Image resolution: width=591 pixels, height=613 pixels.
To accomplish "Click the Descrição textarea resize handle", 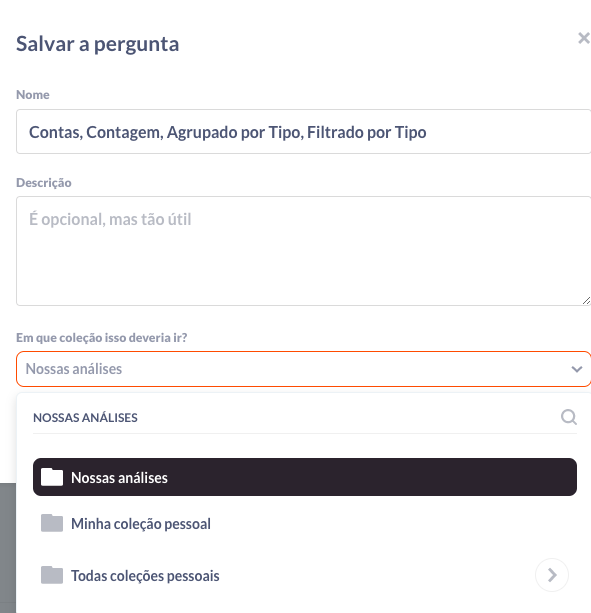I will point(586,300).
